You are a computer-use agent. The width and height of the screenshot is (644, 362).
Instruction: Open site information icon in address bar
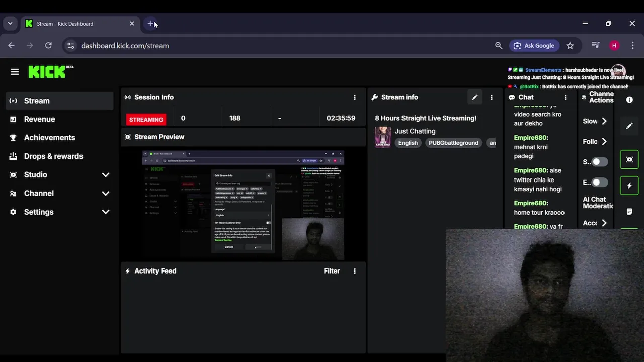pos(71,45)
